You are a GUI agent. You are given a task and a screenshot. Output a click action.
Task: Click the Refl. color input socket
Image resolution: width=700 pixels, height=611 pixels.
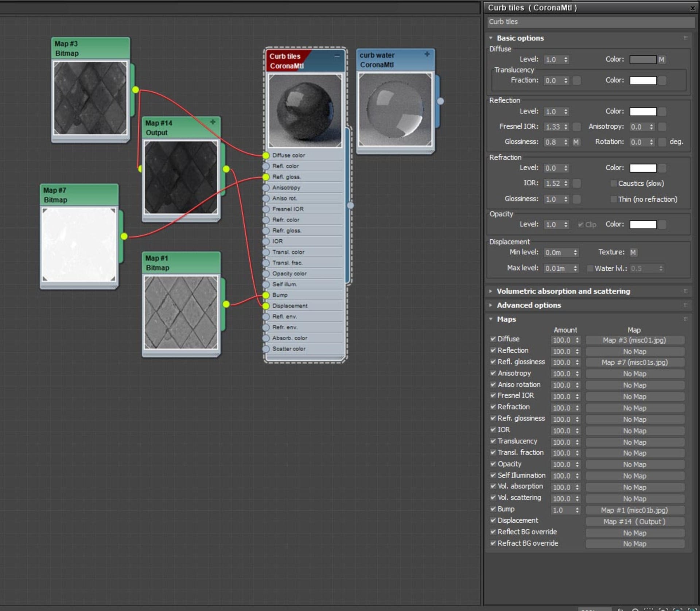click(266, 166)
